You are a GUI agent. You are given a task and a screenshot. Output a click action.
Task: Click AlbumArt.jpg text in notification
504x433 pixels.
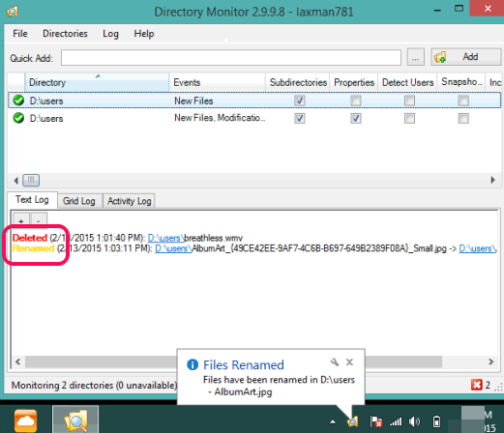pos(243,392)
